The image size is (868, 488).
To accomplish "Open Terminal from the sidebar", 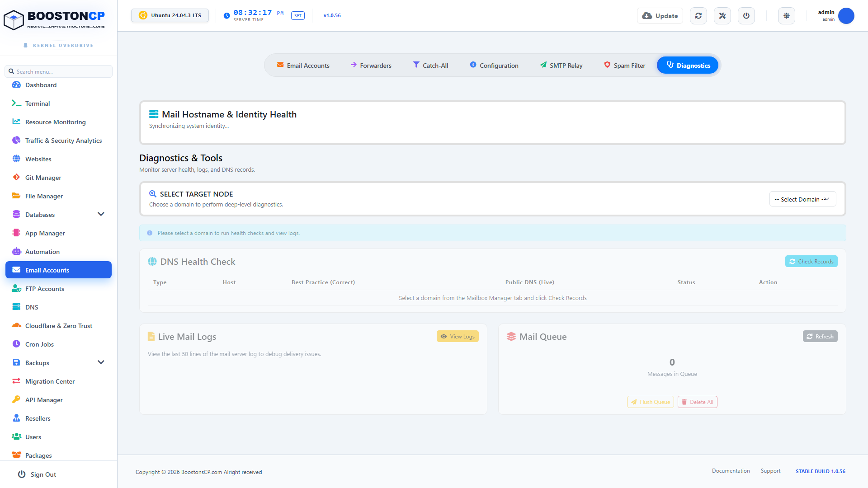I will (58, 103).
